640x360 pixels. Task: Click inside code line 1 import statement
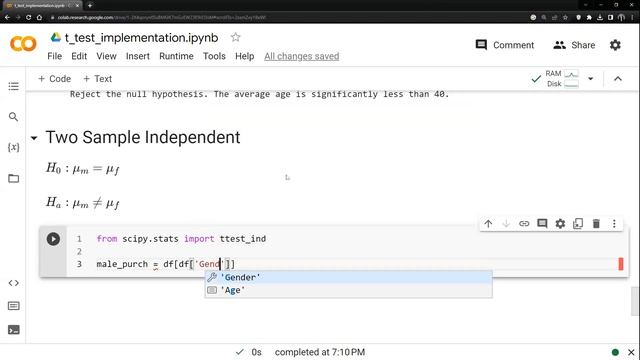(181, 239)
